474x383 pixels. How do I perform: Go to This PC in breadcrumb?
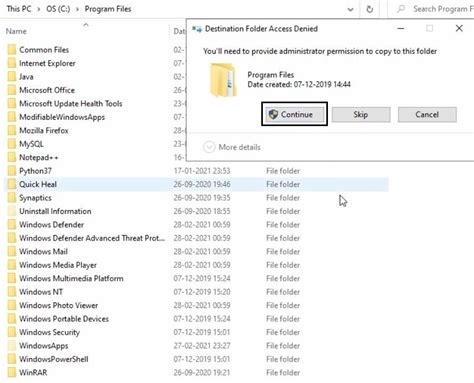(x=19, y=9)
